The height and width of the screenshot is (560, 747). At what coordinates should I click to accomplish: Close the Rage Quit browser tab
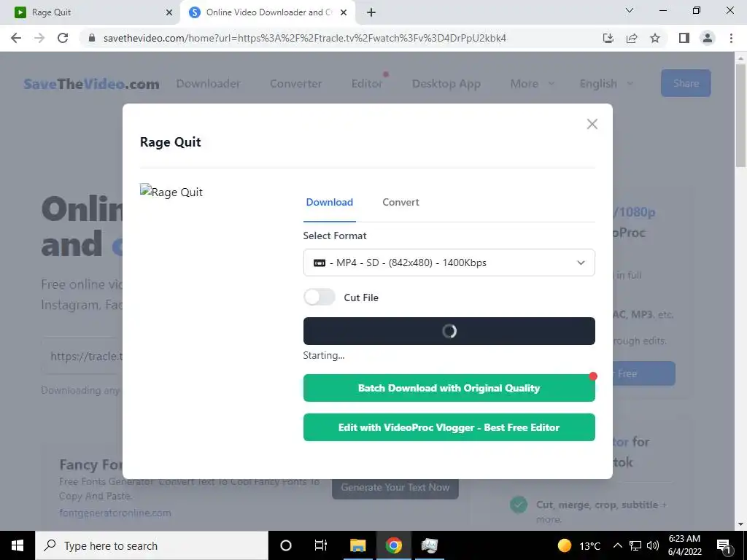click(169, 12)
